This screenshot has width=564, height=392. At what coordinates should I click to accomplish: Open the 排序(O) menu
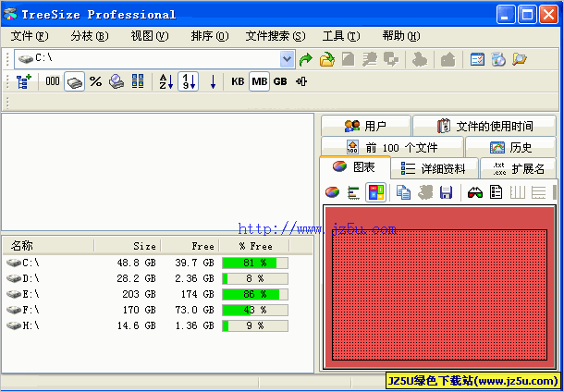[x=210, y=36]
